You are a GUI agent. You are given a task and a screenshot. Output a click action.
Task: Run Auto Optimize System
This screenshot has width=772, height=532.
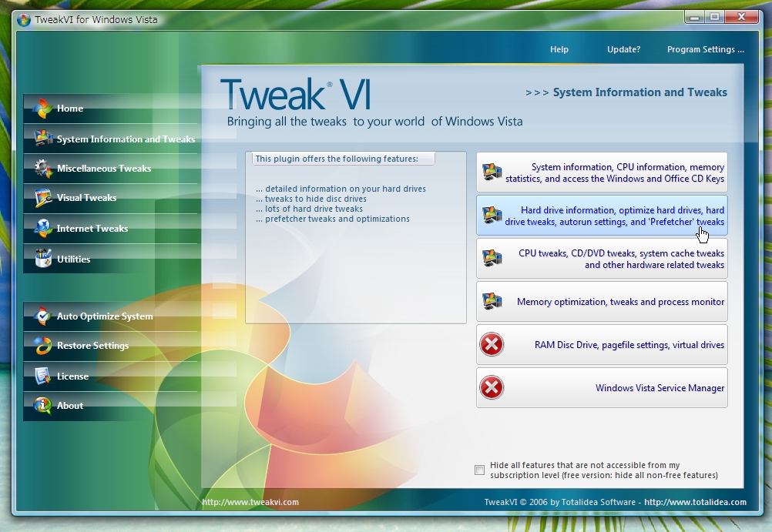pyautogui.click(x=110, y=316)
